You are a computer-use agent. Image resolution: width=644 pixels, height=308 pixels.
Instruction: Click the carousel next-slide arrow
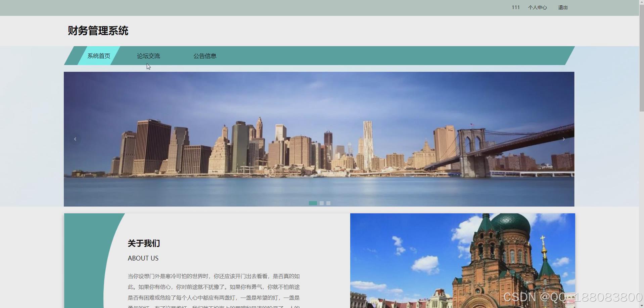[563, 139]
